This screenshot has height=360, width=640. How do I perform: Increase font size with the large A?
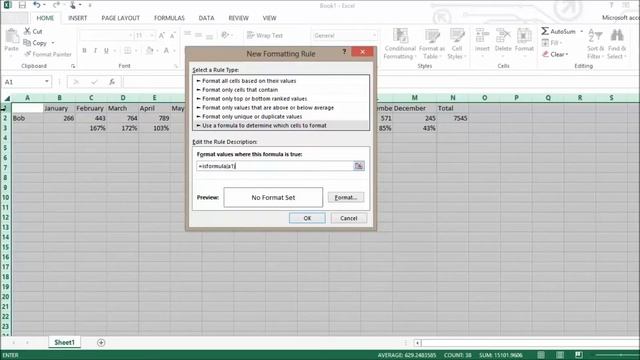[x=162, y=36]
